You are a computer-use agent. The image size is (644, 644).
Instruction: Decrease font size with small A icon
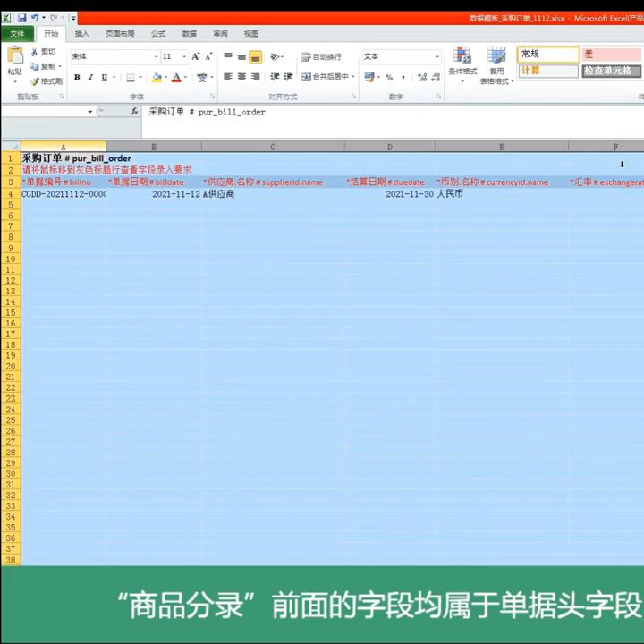click(x=208, y=56)
